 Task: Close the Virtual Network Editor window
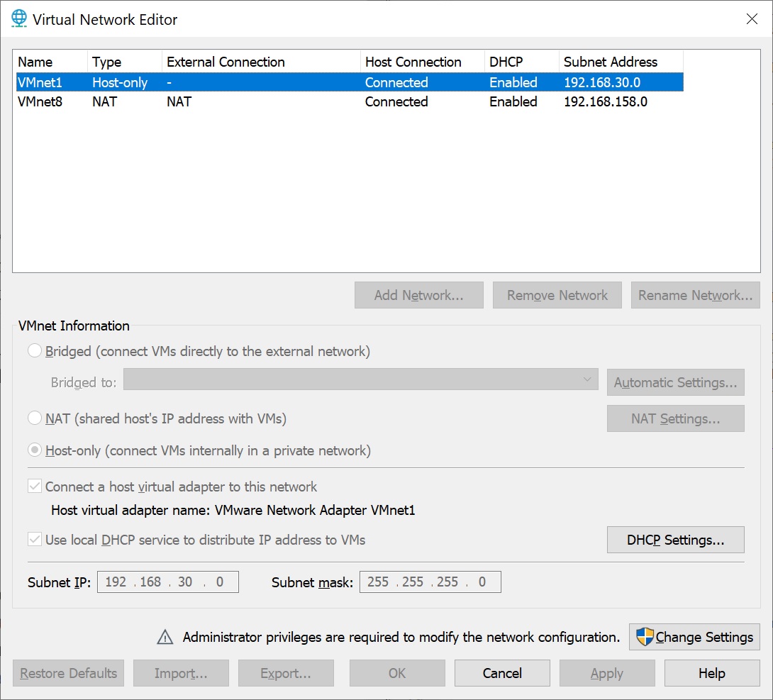coord(752,18)
